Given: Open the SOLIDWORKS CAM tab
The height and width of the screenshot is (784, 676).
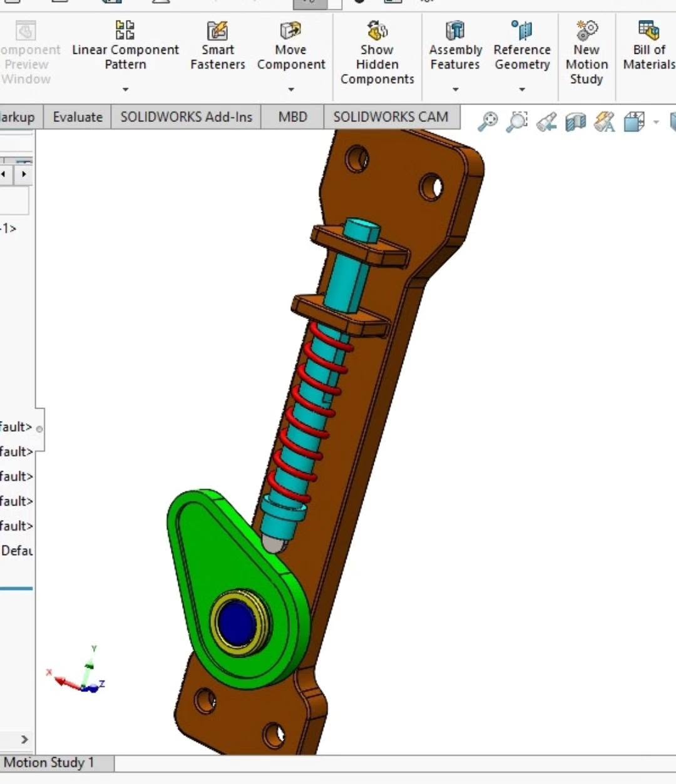Looking at the screenshot, I should pos(391,117).
